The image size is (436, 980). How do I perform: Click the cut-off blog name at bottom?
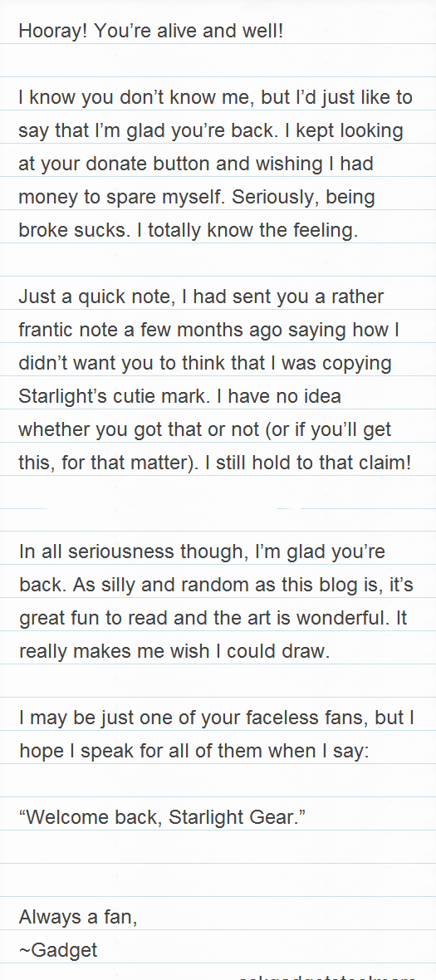[327, 976]
